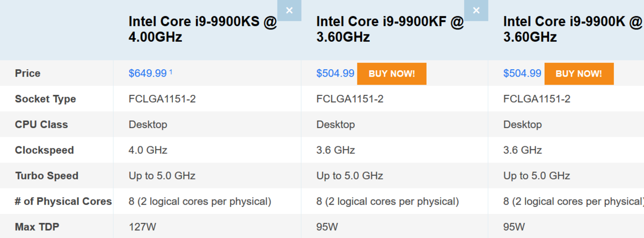The height and width of the screenshot is (238, 644).
Task: Click the Max TDP row label
Action: 37,227
